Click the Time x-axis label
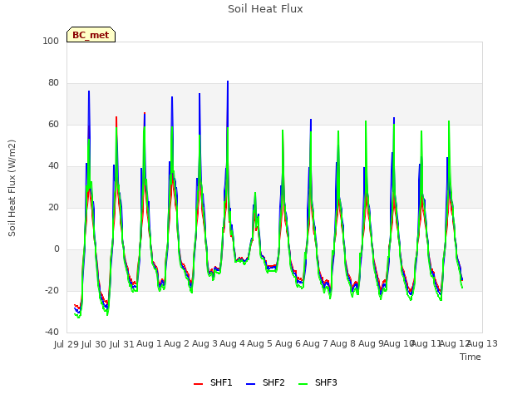The image size is (532, 399). click(470, 357)
